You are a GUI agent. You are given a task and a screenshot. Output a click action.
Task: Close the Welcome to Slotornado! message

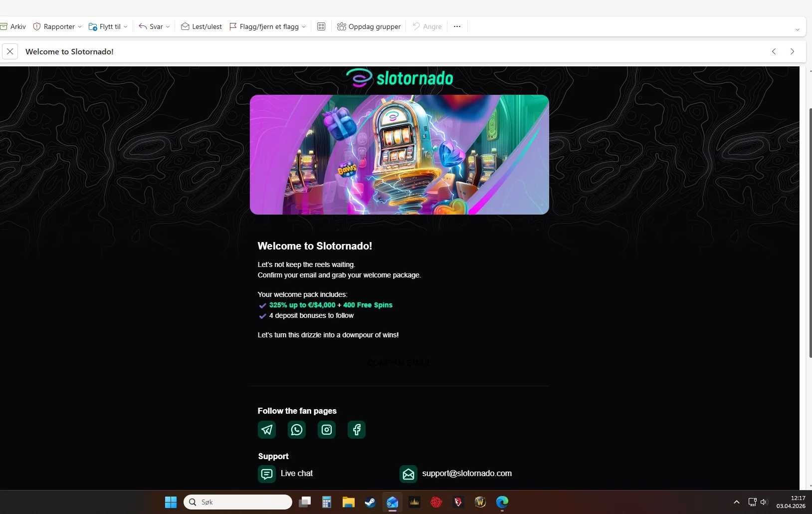[x=10, y=51]
